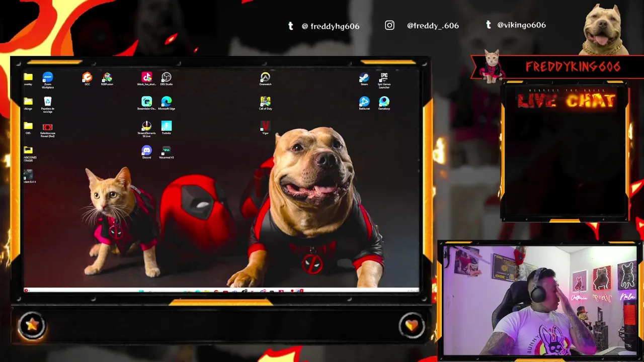This screenshot has width=644, height=362.
Task: Select the Gameloop desktop icon
Action: click(384, 104)
